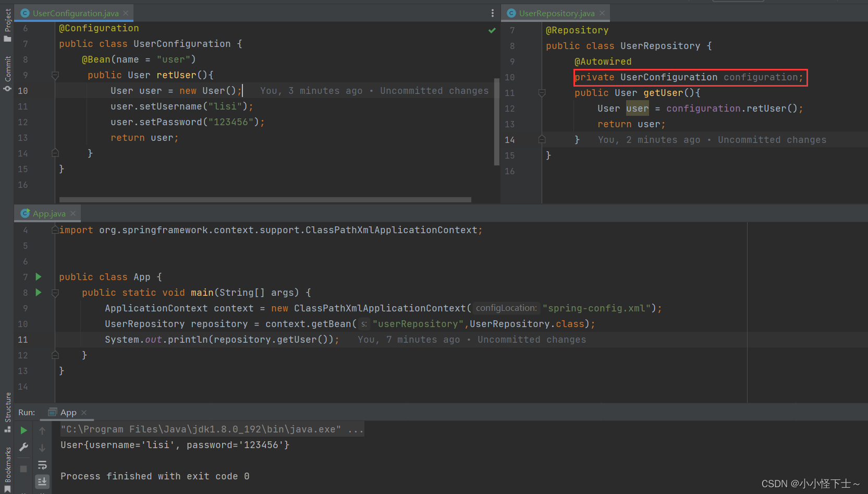Click import ClassPathXmlApplicationContext line
The image size is (868, 494).
tap(271, 230)
